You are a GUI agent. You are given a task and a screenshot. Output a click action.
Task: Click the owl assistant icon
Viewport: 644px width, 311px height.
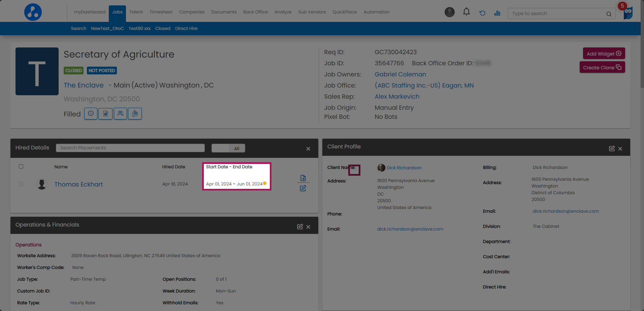(628, 13)
